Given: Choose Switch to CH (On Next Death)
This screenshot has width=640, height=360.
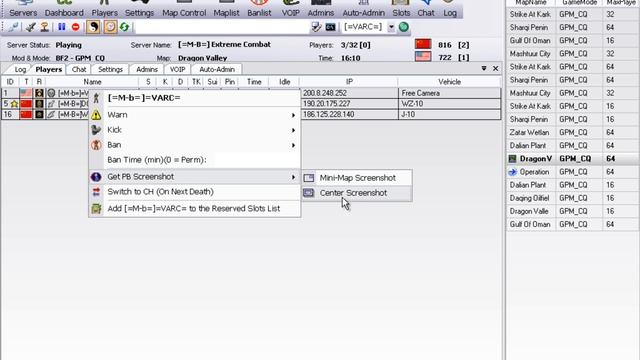Looking at the screenshot, I should point(194,192).
